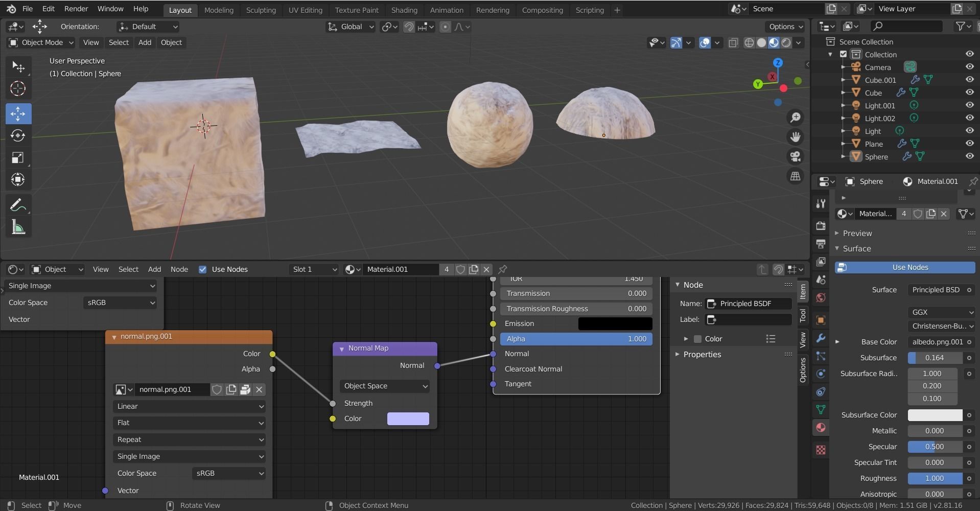
Task: Open the Options popover in viewport header
Action: 784,27
